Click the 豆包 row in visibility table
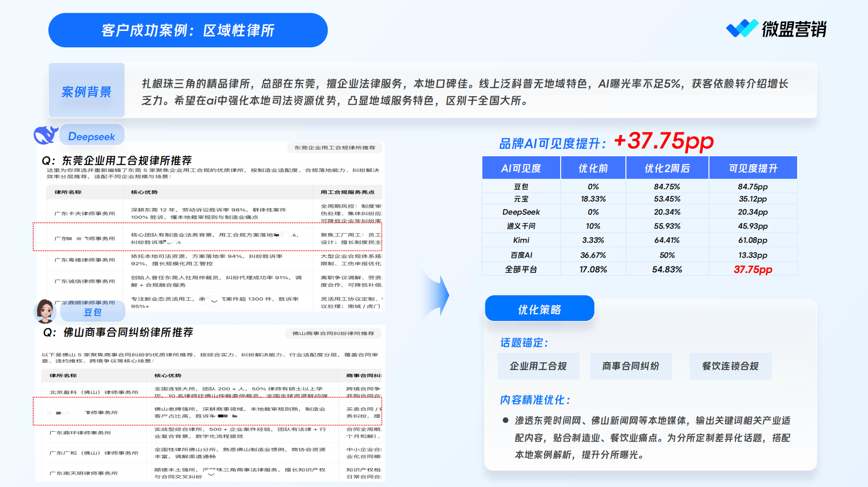Screen dimensions: 868x487 640,186
